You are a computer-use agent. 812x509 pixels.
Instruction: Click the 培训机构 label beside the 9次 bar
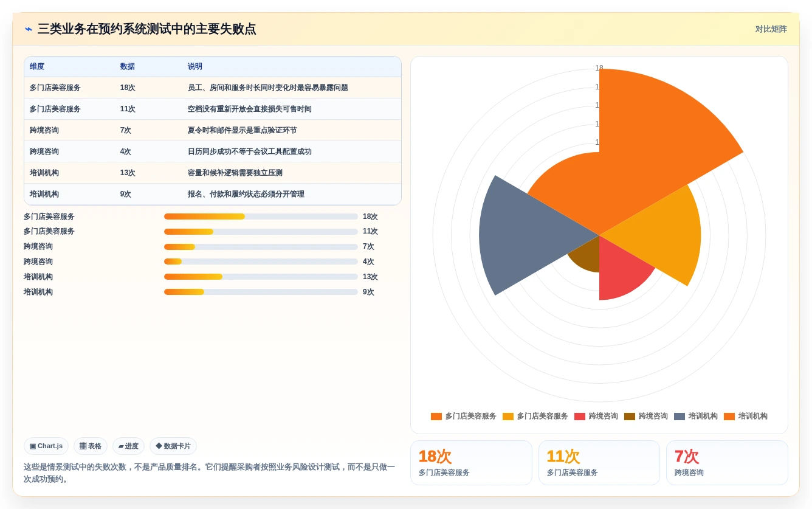pos(38,292)
